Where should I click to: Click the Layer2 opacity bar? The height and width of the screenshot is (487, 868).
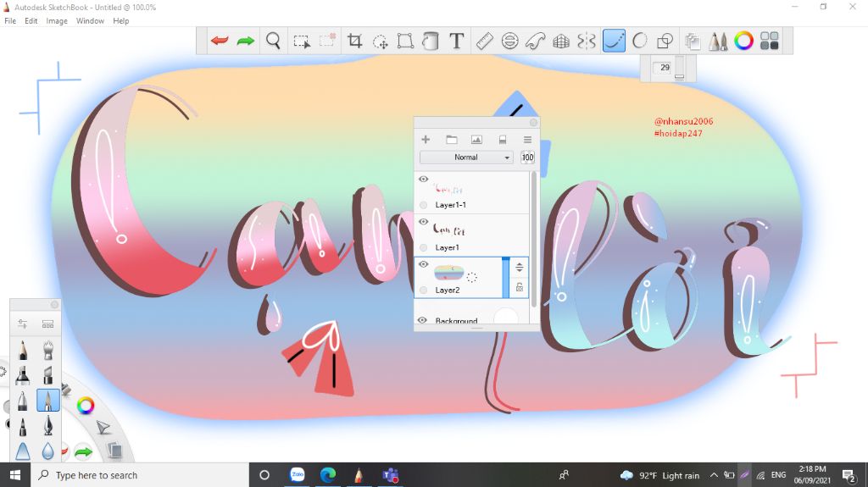[505, 277]
